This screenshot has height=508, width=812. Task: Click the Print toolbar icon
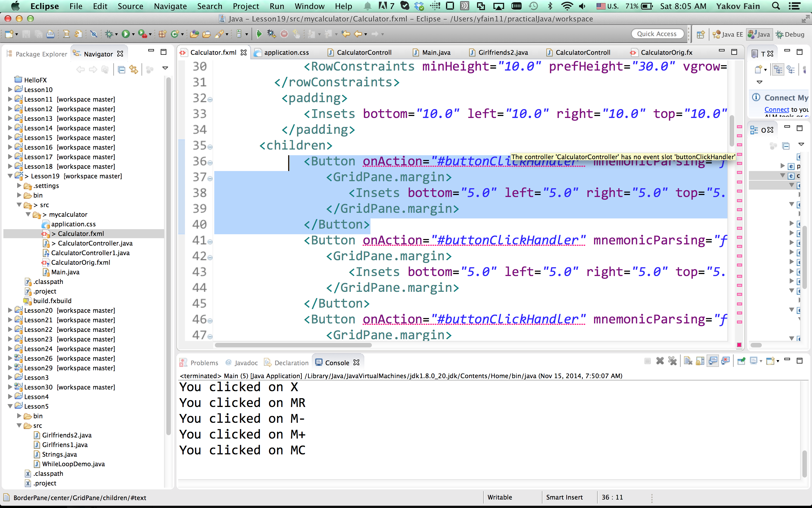[x=50, y=34]
